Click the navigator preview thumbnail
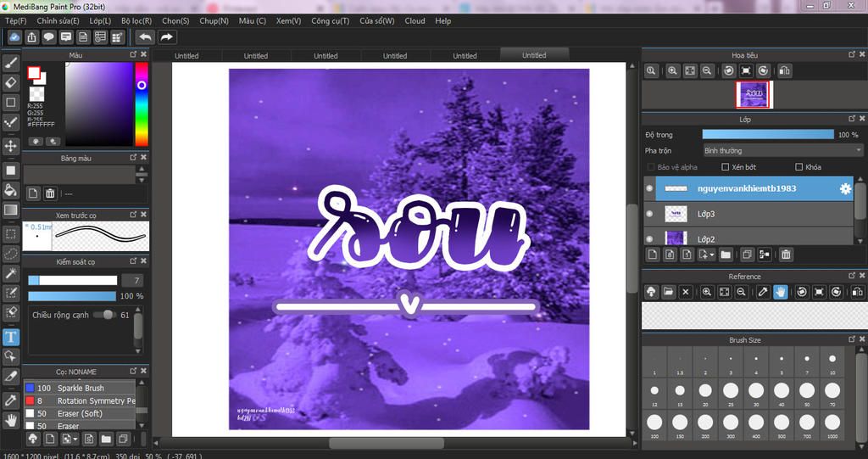Viewport: 868px width, 459px height. tap(754, 95)
